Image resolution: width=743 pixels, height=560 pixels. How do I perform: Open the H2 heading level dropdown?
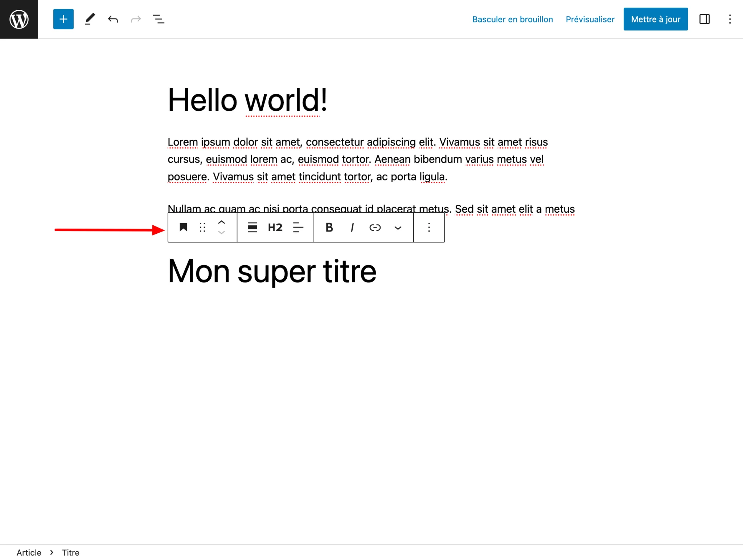coord(275,228)
